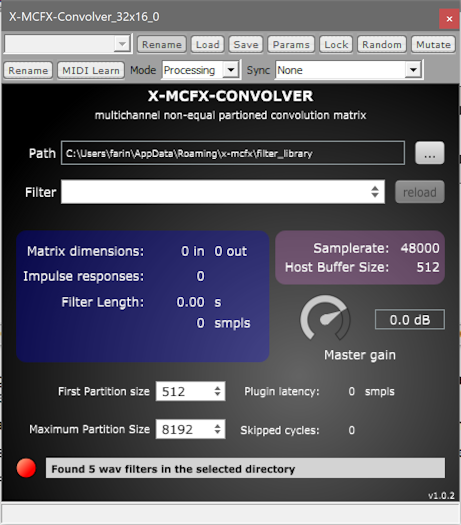Open the Mode dropdown showing Processing
Screen dimensions: 461x525
[201, 70]
